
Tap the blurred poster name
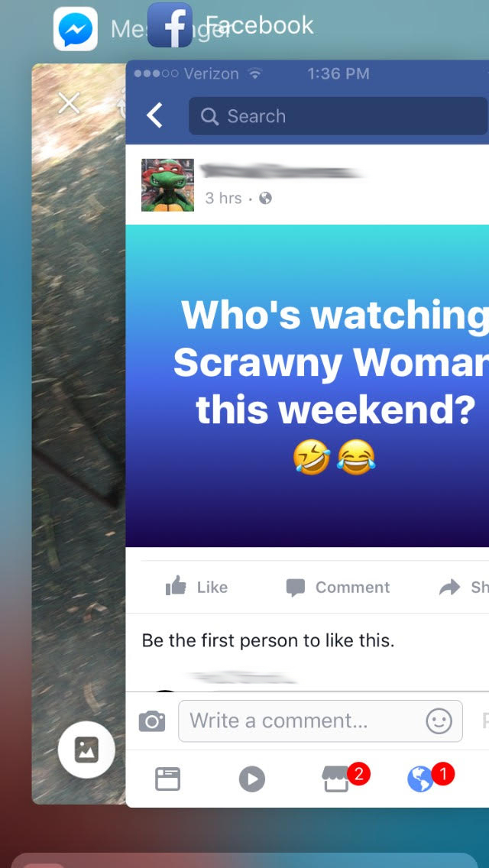click(281, 170)
